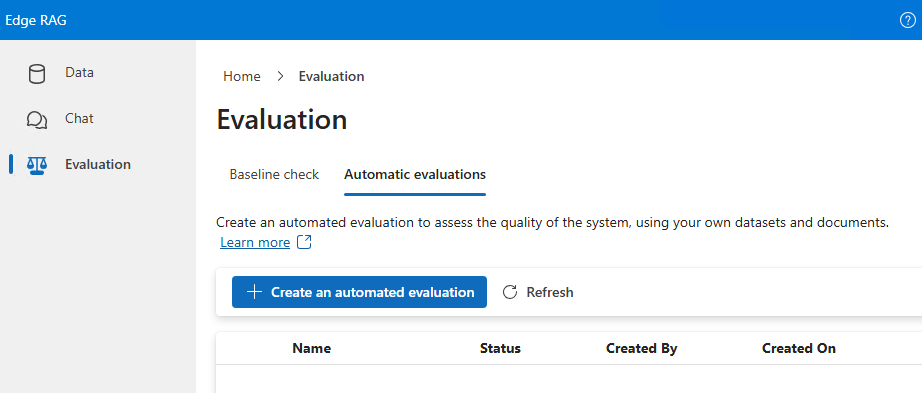Click the plus icon on Create button
922x393 pixels.
pyautogui.click(x=254, y=292)
